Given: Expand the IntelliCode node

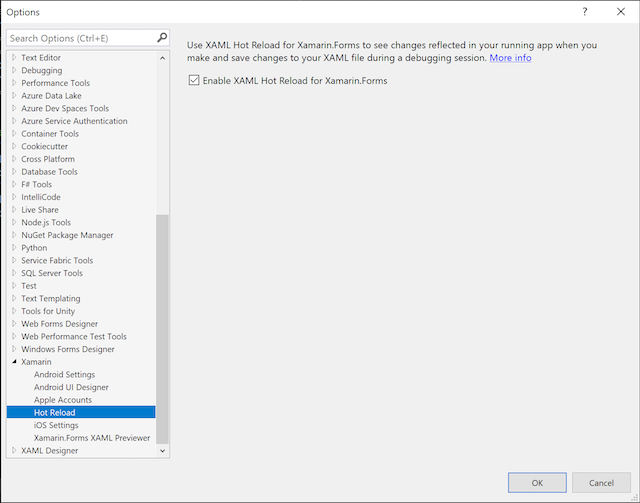Looking at the screenshot, I should (x=14, y=197).
